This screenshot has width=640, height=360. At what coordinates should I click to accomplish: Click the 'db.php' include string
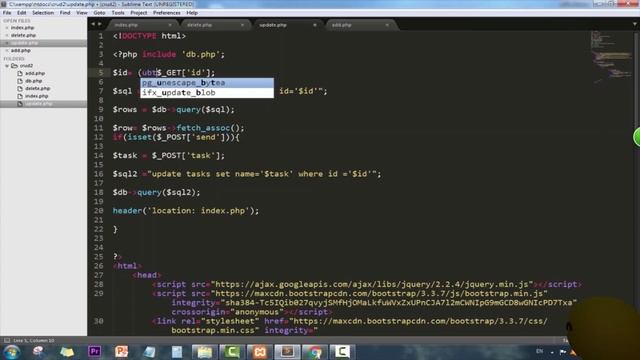tap(200, 54)
